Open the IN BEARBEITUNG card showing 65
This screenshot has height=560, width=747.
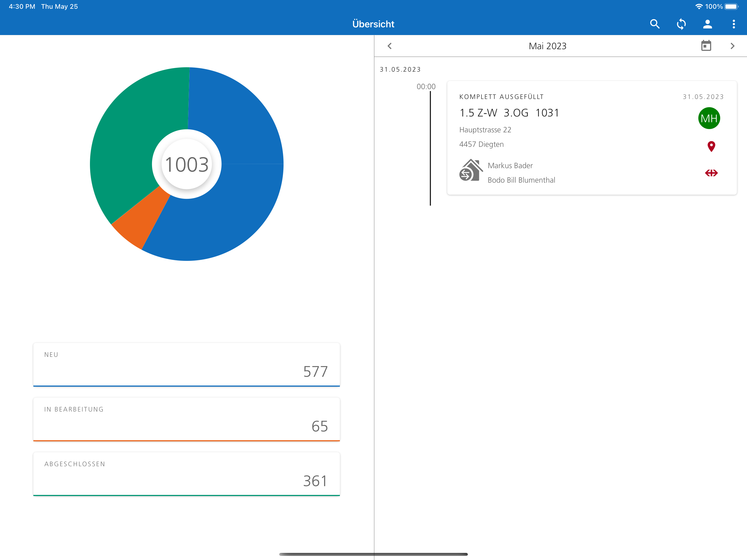(186, 419)
